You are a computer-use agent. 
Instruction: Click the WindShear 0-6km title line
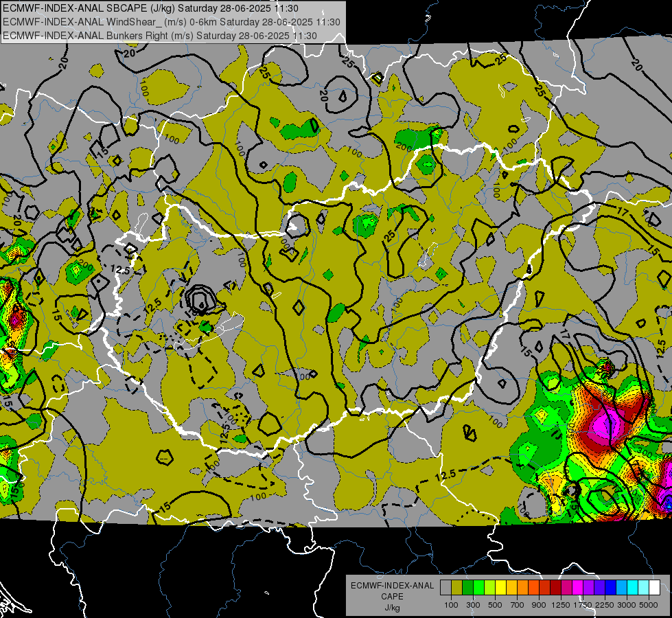[x=172, y=22]
